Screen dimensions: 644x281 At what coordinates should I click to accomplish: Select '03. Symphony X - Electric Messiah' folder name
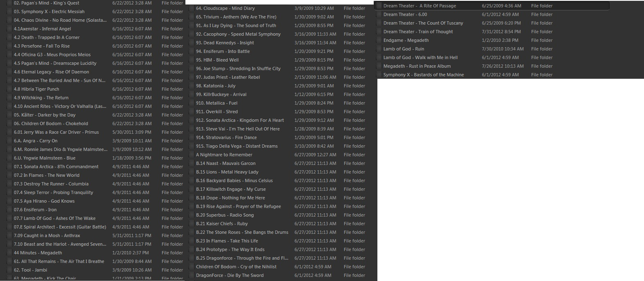point(49,11)
